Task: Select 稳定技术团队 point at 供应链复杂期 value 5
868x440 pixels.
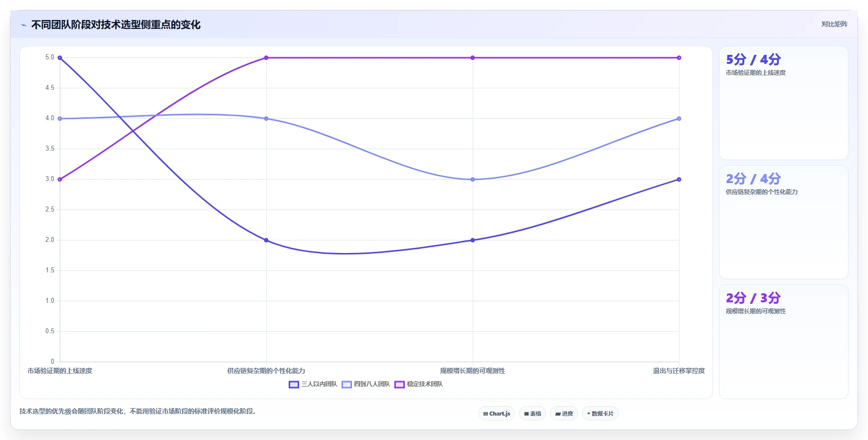Action: click(266, 58)
